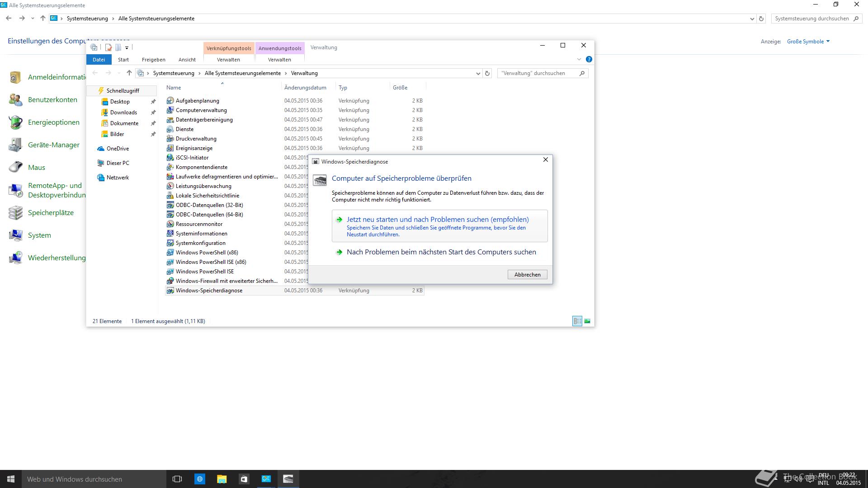Screen dimensions: 868x488
Task: Open the Große Symbole view dropdown
Action: pos(808,42)
